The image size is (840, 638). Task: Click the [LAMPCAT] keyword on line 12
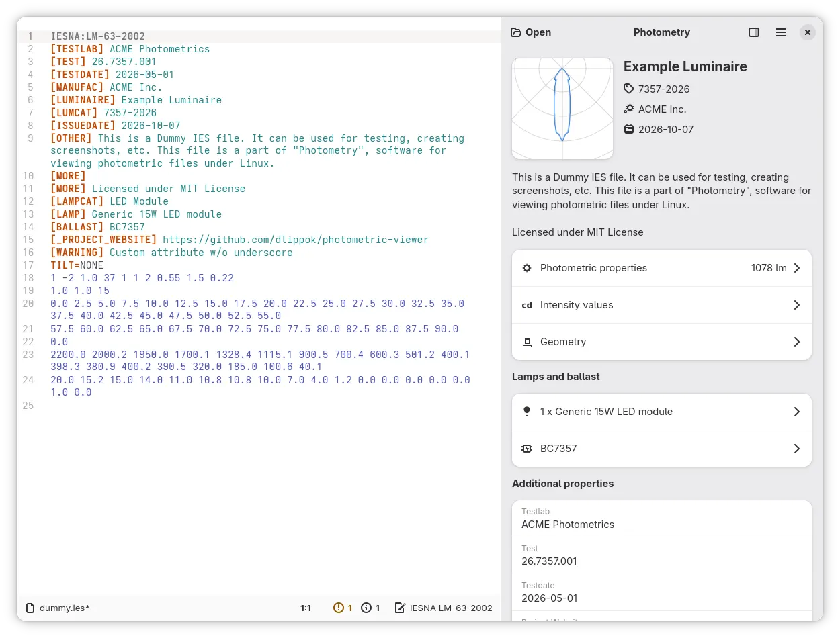click(x=77, y=201)
